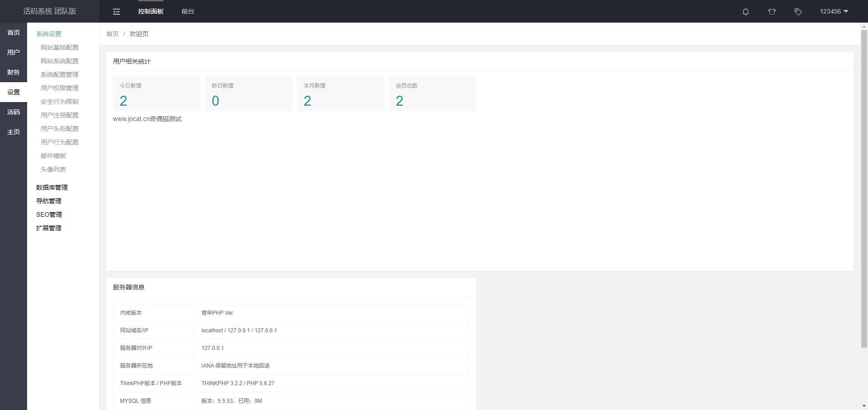This screenshot has width=868, height=410.
Task: Select 主页 in the left rail
Action: [x=14, y=132]
